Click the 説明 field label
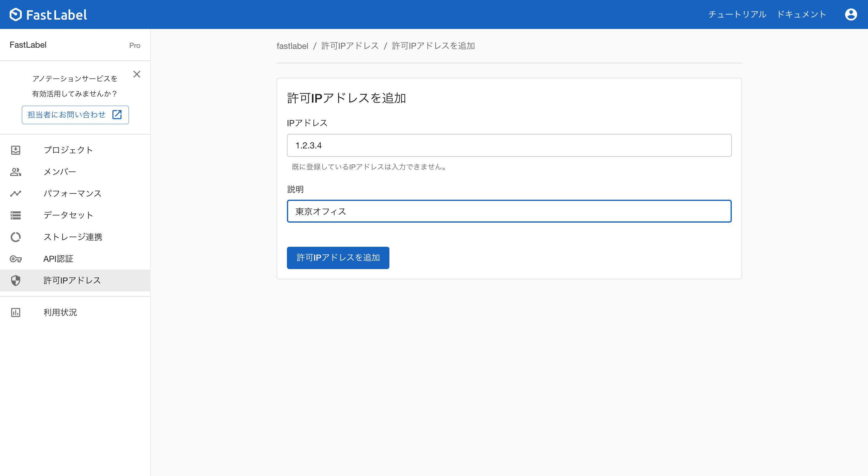868x476 pixels. (295, 189)
